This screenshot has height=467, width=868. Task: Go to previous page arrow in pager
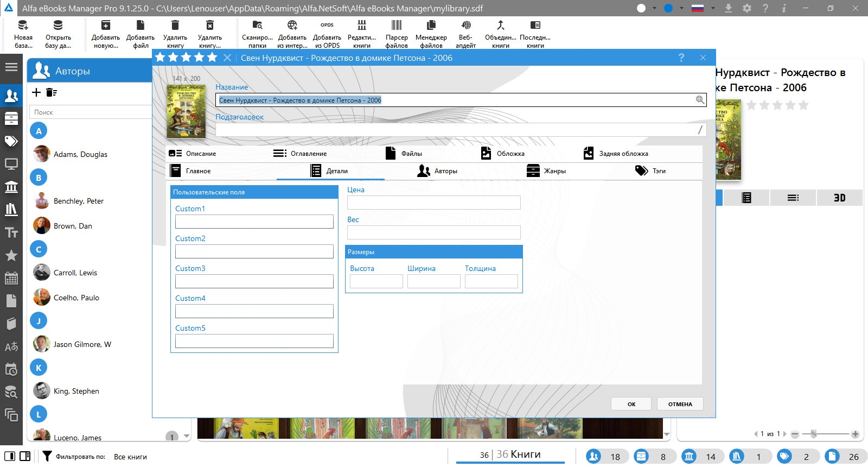(756, 433)
